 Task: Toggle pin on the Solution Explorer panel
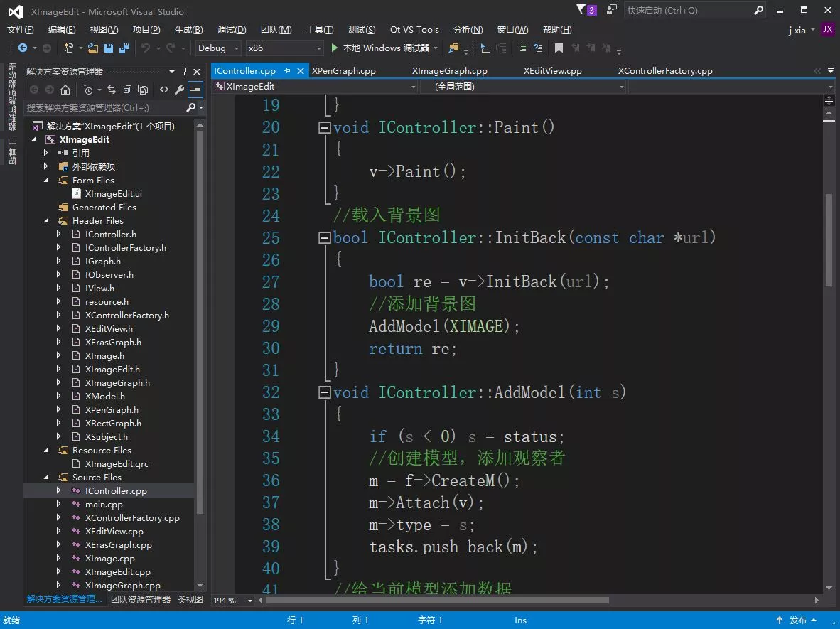183,72
